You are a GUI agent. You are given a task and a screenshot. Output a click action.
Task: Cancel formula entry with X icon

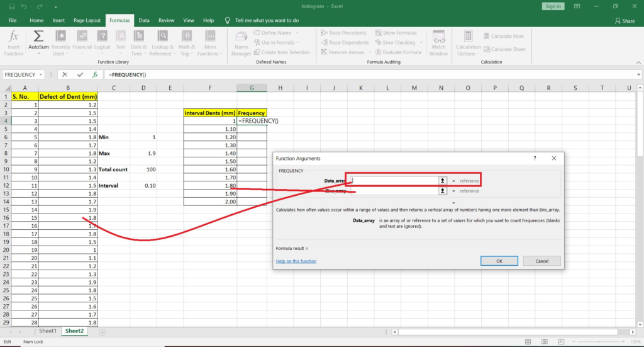65,74
